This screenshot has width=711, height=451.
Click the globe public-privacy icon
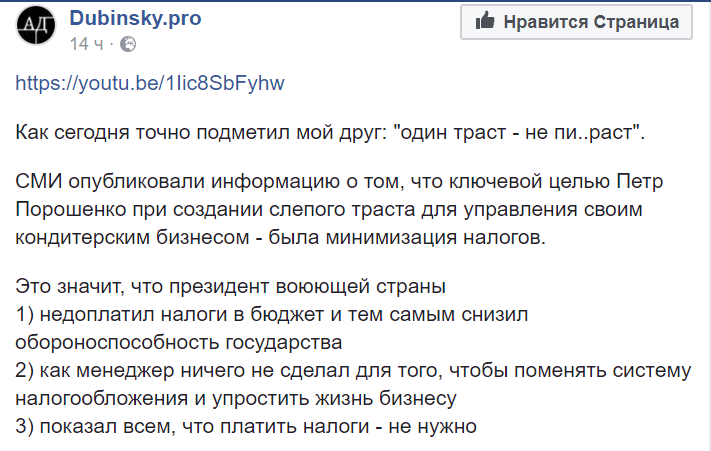point(129,46)
